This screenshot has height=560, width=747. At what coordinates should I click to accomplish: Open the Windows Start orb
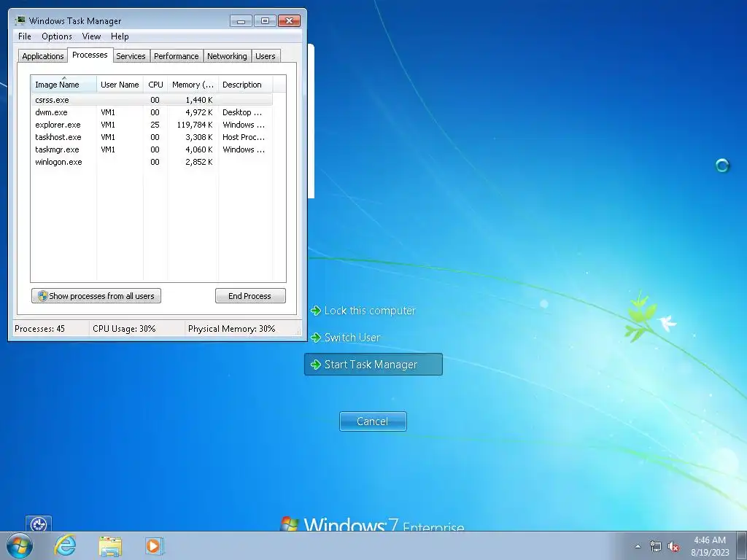[x=20, y=545]
